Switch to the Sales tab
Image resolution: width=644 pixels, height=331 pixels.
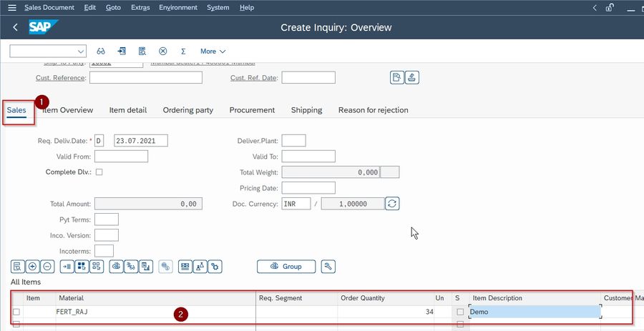click(16, 110)
